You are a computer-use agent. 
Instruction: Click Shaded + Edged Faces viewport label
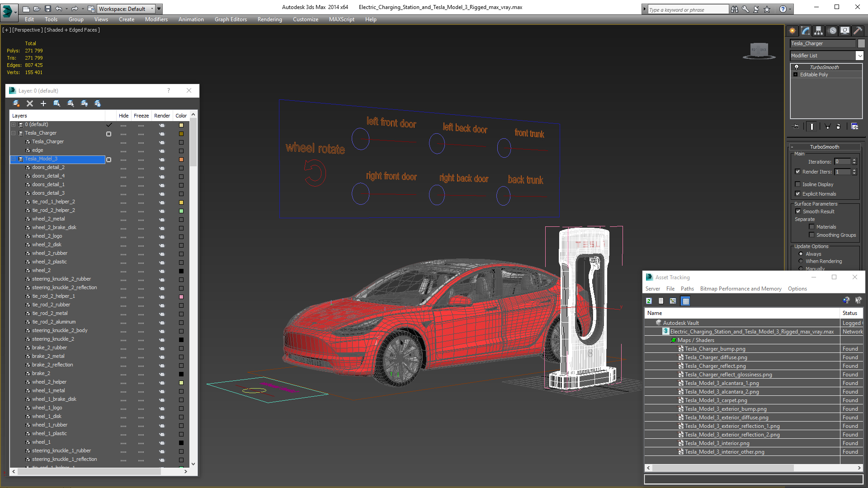coord(72,30)
